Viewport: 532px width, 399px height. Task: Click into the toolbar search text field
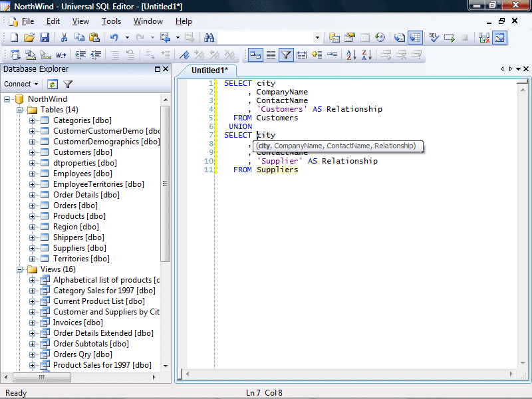pos(265,38)
